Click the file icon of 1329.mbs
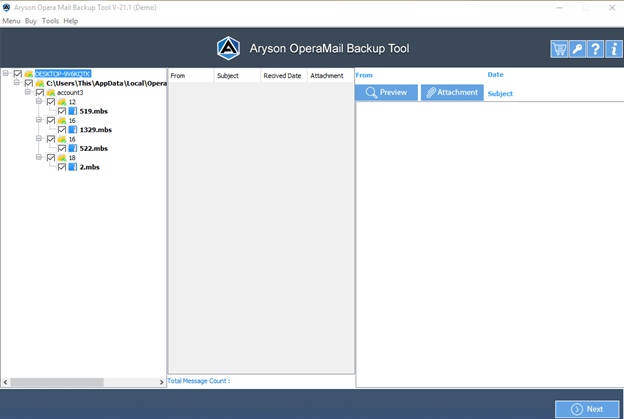The width and height of the screenshot is (624, 419). tap(73, 130)
